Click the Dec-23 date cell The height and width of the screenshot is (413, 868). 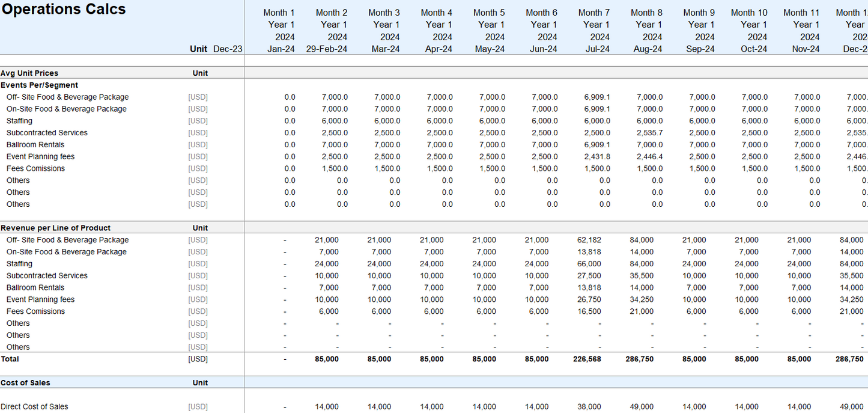click(x=228, y=49)
